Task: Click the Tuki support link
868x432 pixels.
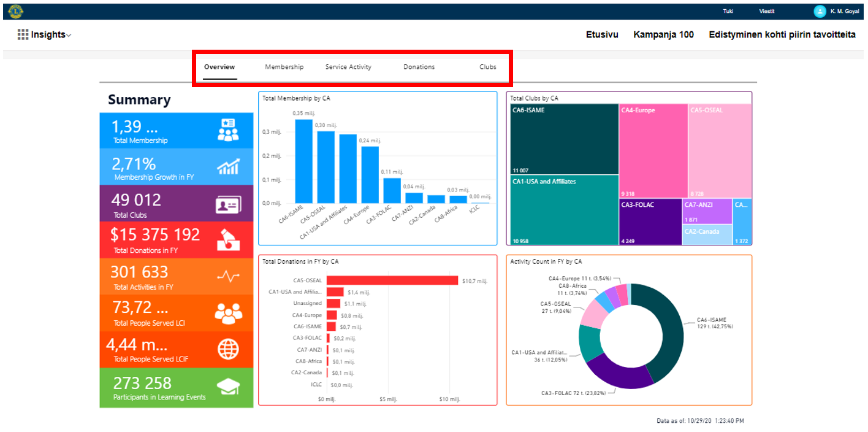Action: (728, 11)
